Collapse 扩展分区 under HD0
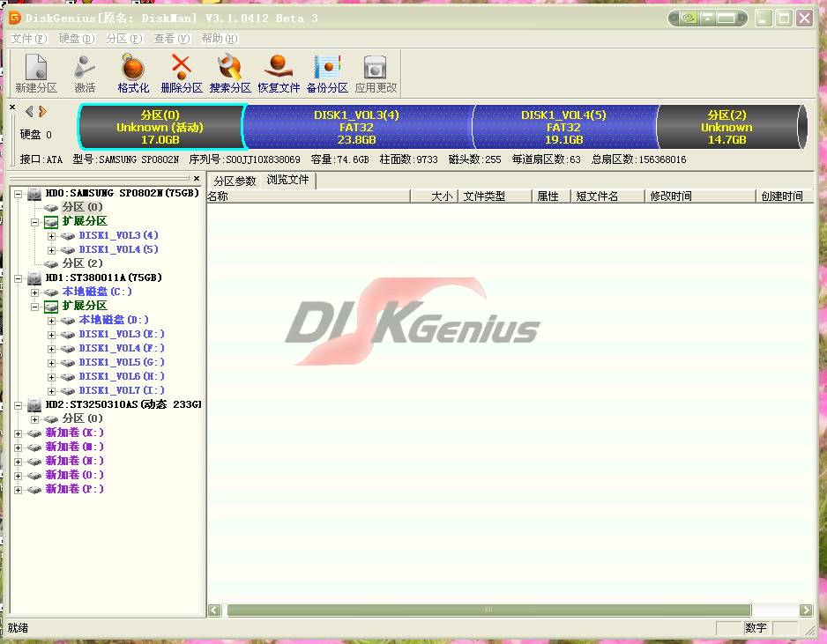The width and height of the screenshot is (827, 644). tap(34, 222)
